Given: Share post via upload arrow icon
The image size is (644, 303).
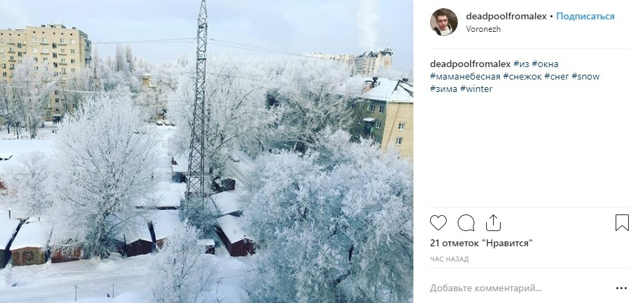Looking at the screenshot, I should [x=493, y=223].
